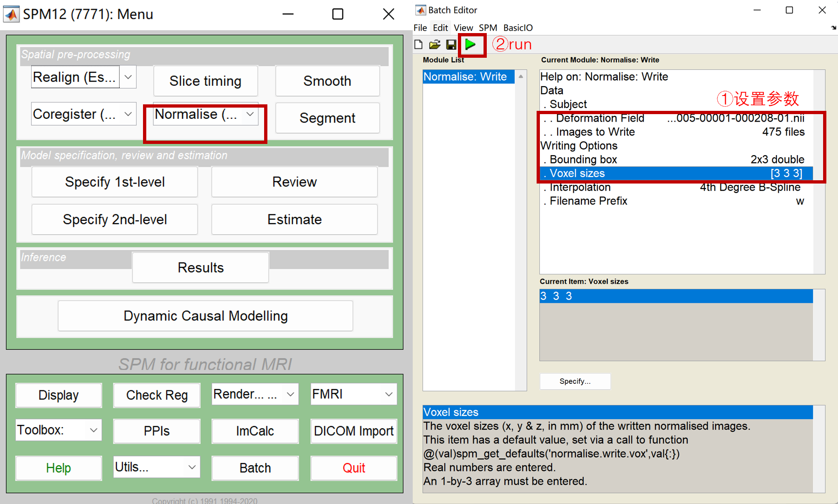Open the SPM menu in Batch Editor
838x504 pixels.
tap(488, 28)
